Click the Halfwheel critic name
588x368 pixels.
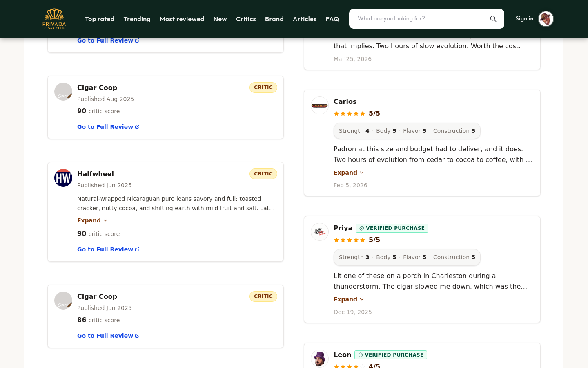96,174
